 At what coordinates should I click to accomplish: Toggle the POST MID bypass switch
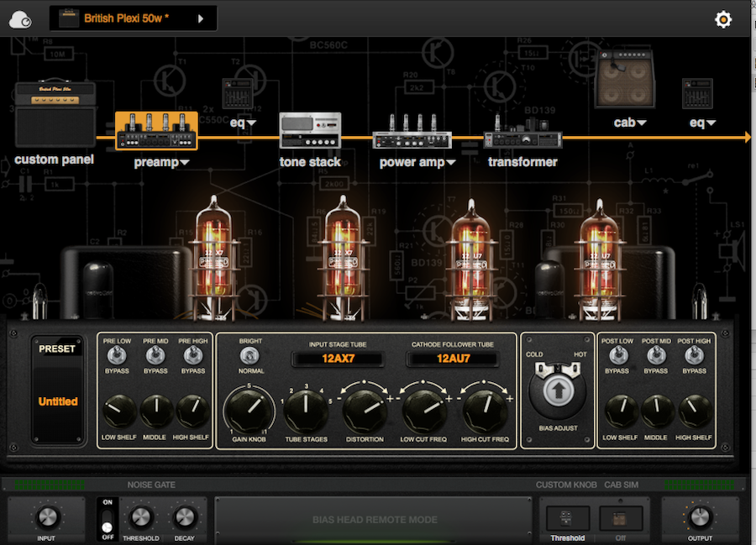(x=656, y=356)
